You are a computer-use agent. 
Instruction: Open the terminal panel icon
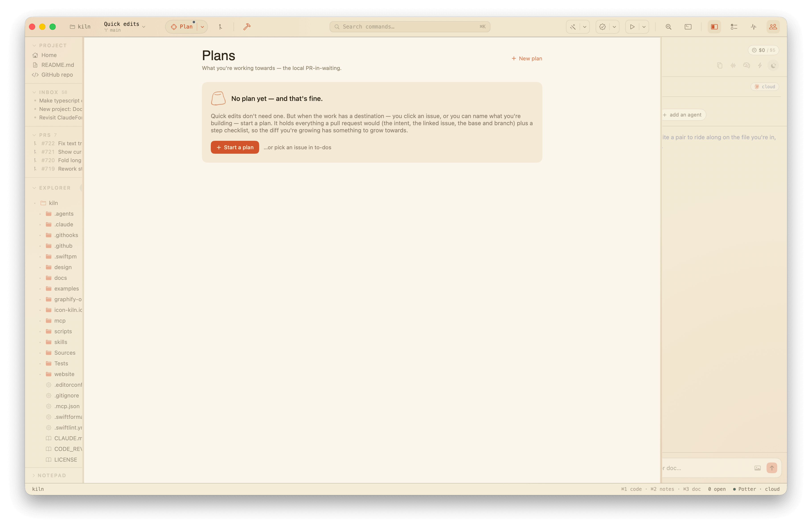click(x=688, y=27)
